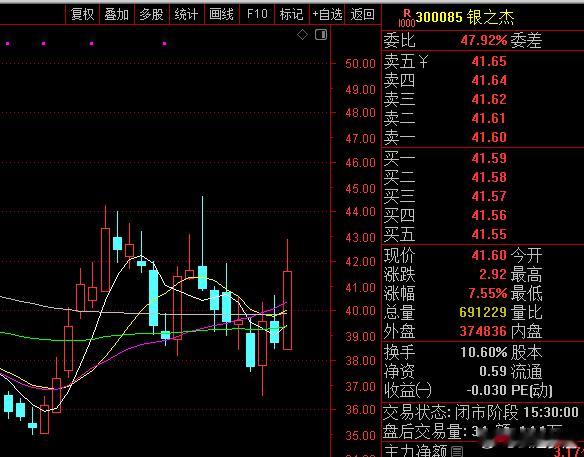Click 涨幅 value 7.55%
This screenshot has width=584, height=457.
[488, 293]
